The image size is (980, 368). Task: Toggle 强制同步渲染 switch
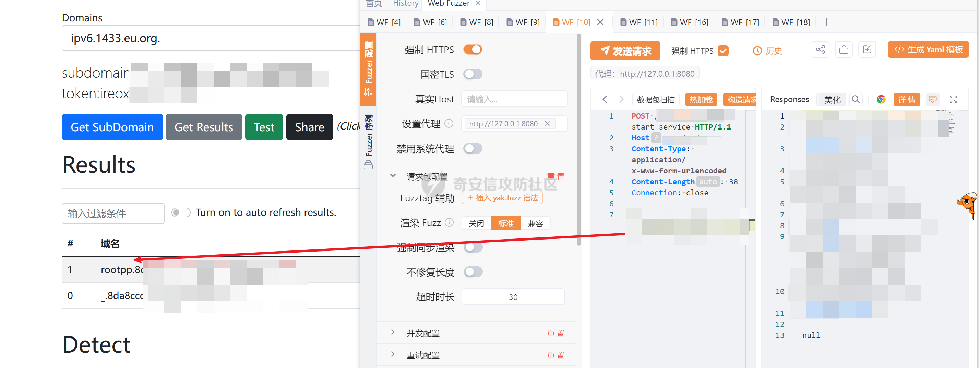tap(473, 247)
